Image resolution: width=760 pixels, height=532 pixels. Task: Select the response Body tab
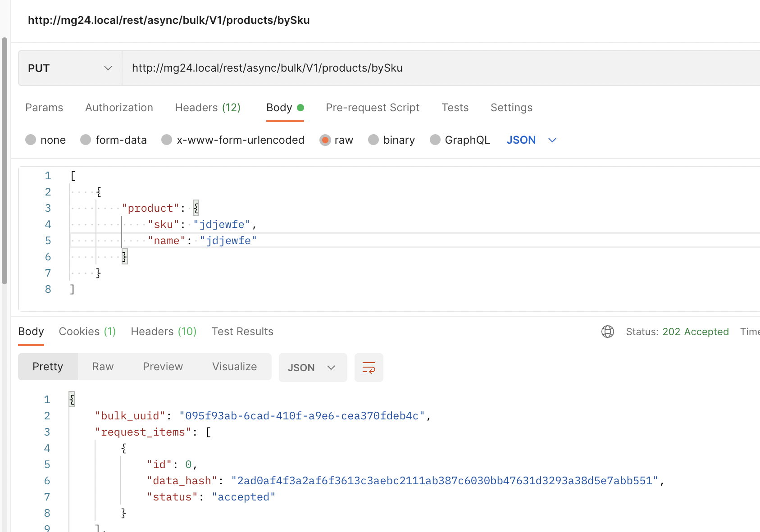tap(31, 332)
